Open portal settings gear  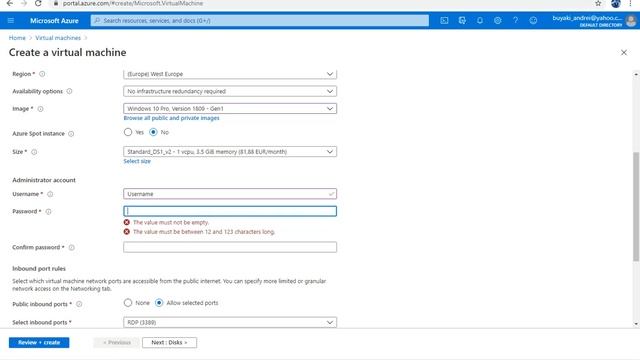point(498,20)
